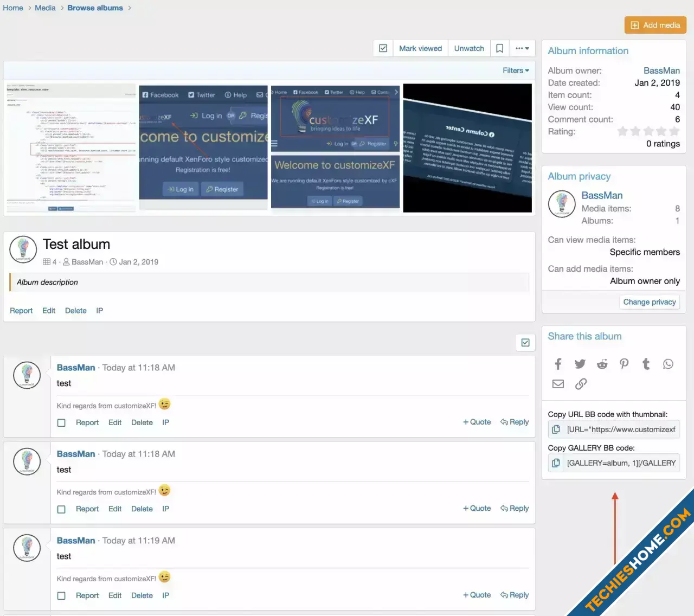Open BassMan profile link in Album privacy
694x616 pixels.
coord(602,195)
